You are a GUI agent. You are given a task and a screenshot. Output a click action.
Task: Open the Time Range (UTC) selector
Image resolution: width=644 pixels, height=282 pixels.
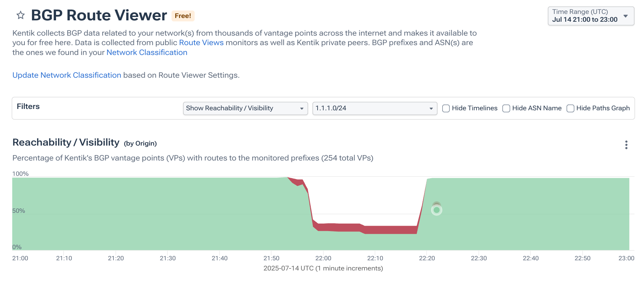(x=591, y=16)
